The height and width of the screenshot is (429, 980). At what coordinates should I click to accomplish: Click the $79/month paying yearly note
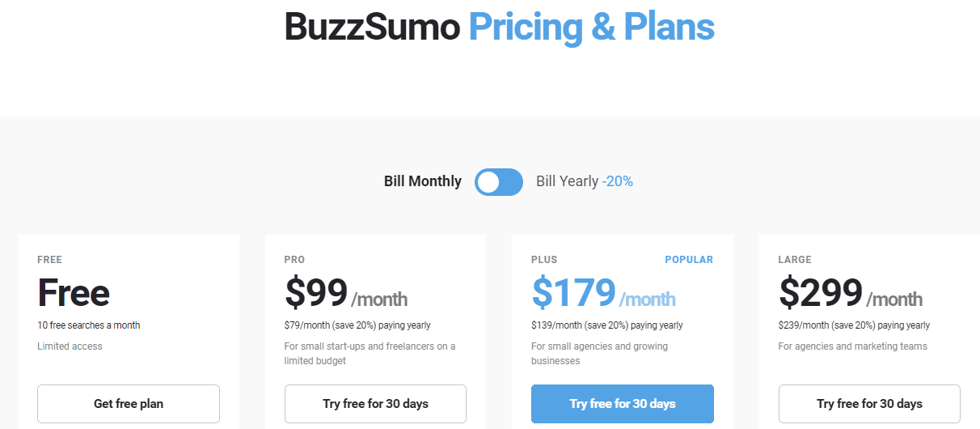pos(357,325)
